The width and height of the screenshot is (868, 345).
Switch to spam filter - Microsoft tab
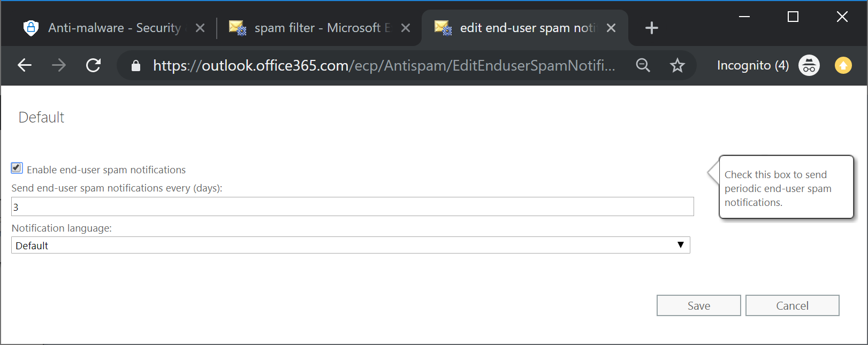pyautogui.click(x=319, y=28)
